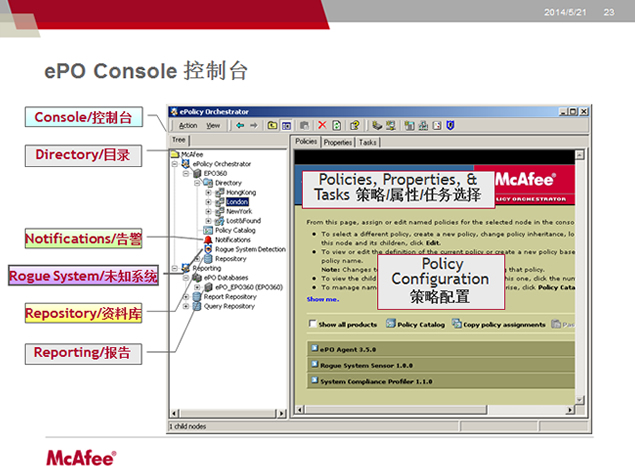Viewport: 635px width, 466px height.
Task: Click the Lost&Found group icon
Action: coord(219,221)
